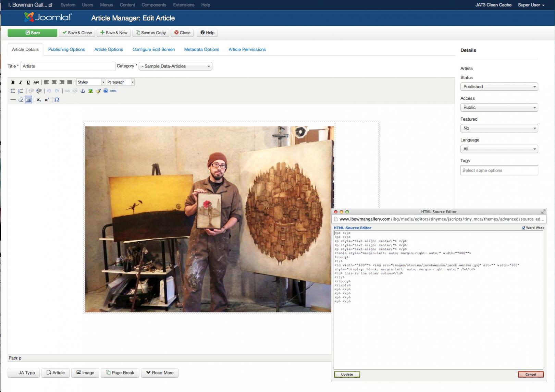Image resolution: width=555 pixels, height=392 pixels.
Task: Click the Title input field
Action: tap(67, 66)
